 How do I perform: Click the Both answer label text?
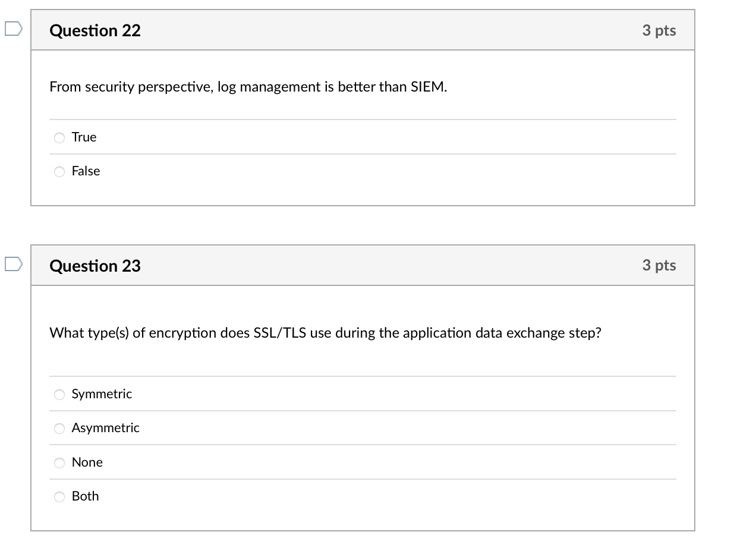[x=85, y=496]
